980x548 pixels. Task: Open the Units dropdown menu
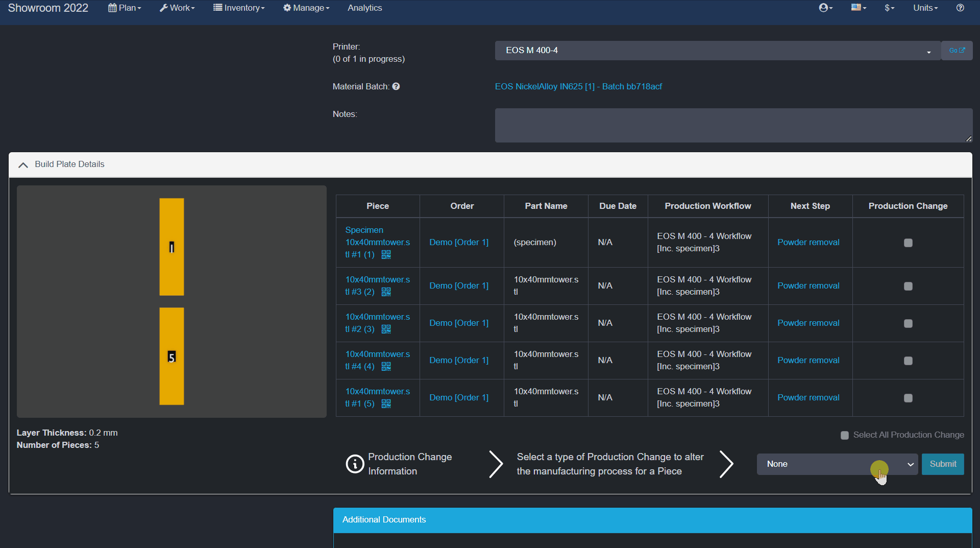925,8
